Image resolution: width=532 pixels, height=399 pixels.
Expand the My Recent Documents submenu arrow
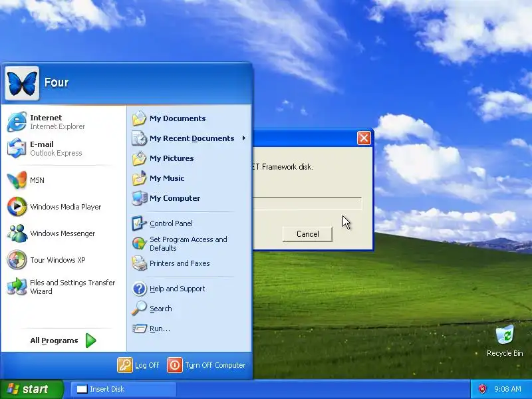pos(244,138)
